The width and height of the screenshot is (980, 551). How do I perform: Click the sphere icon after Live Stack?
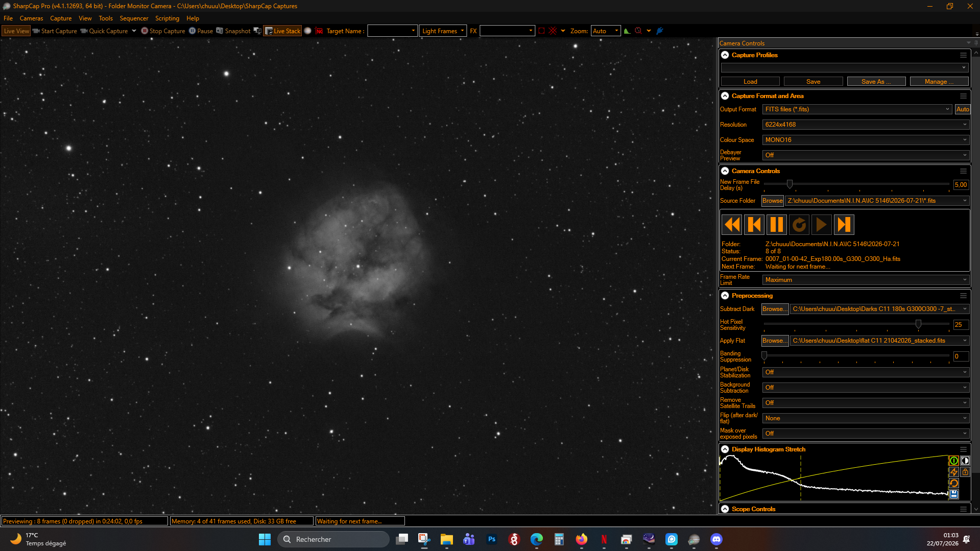[x=307, y=31]
